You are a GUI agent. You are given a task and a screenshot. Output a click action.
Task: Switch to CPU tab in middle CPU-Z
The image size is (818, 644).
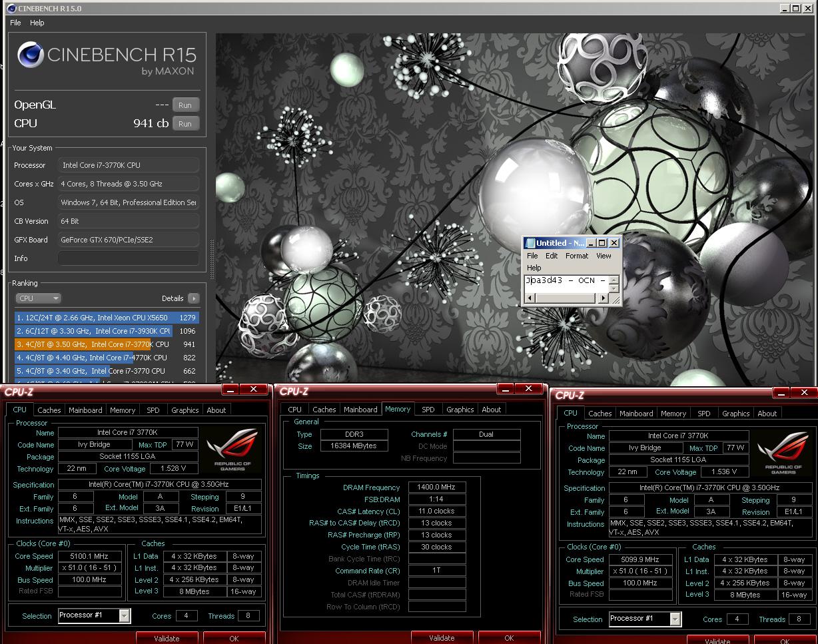tap(295, 410)
